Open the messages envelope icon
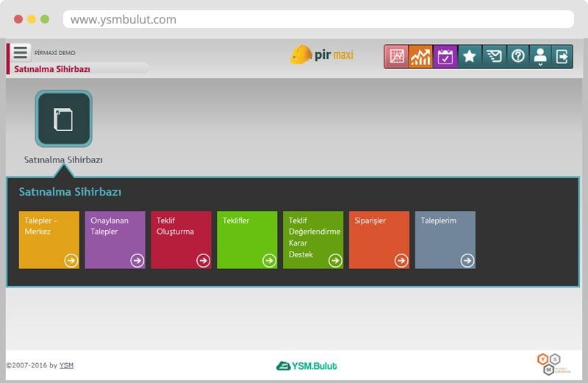Viewport: 588px width, 383px height. pyautogui.click(x=494, y=57)
